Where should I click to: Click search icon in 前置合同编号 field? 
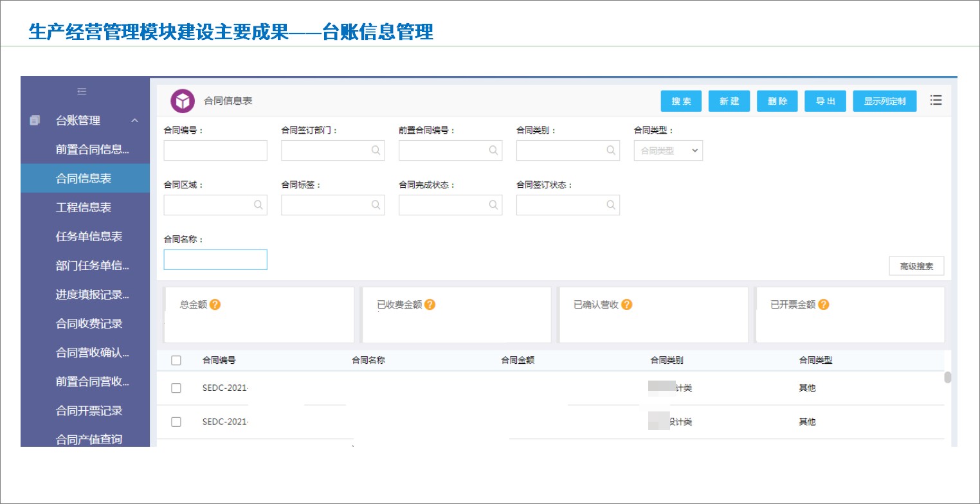[x=493, y=150]
